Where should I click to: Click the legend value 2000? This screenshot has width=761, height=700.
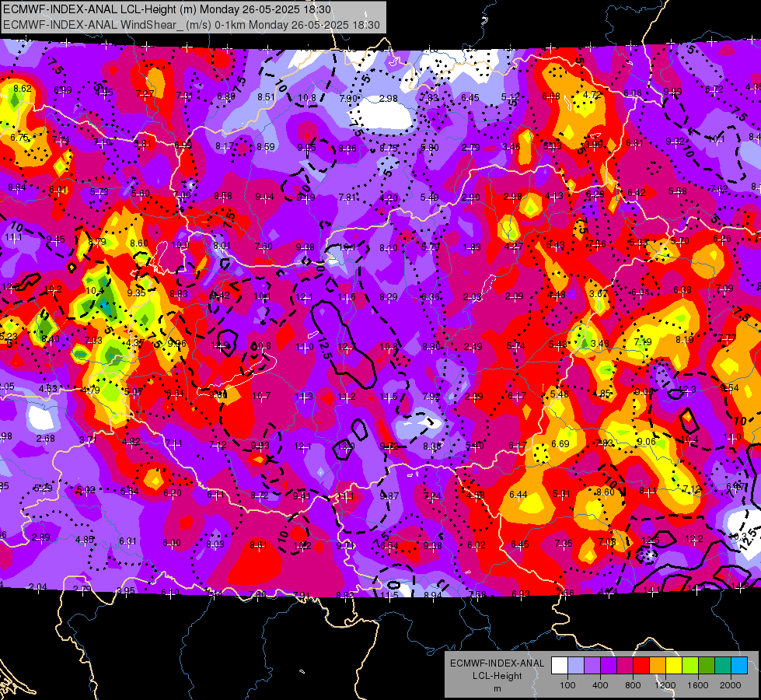[x=731, y=685]
